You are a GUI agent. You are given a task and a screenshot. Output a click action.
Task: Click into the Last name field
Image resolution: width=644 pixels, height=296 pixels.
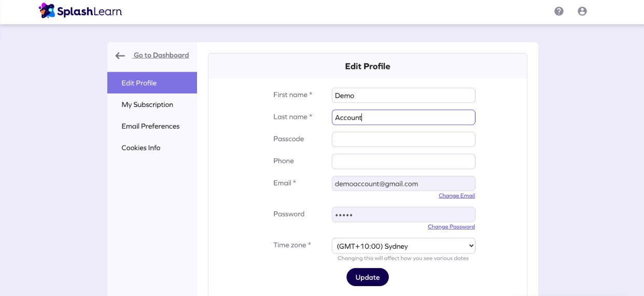coord(403,117)
